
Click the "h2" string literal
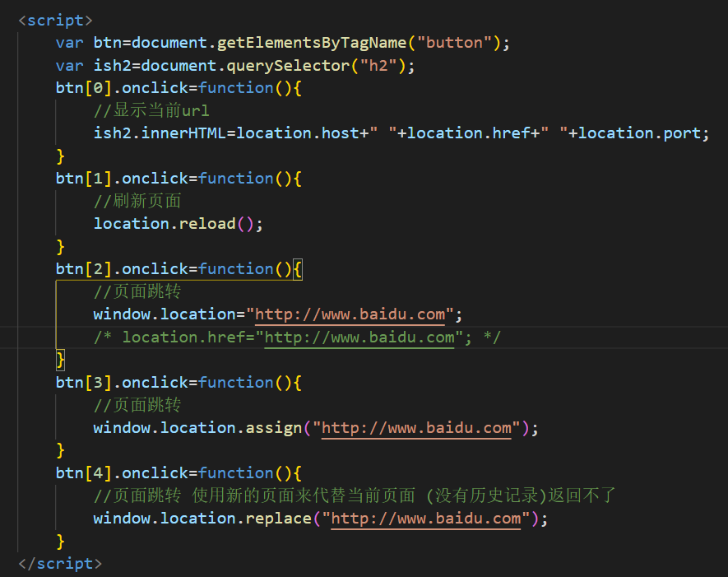point(378,66)
